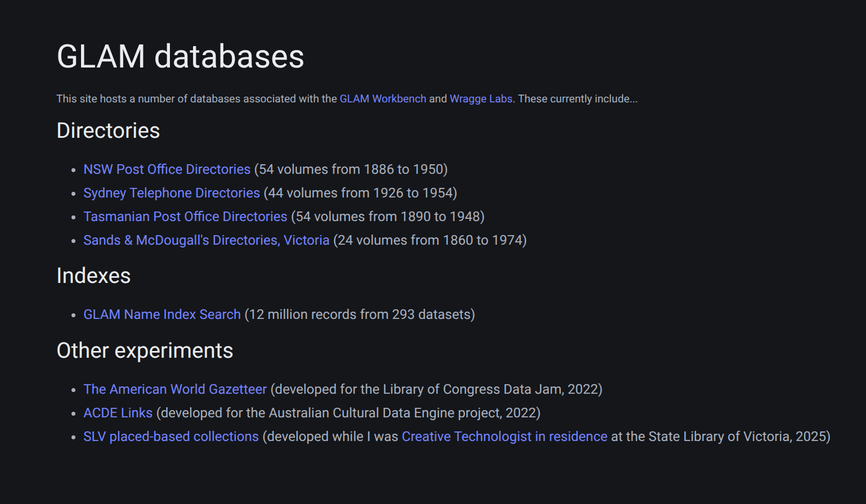Screen dimensions: 866x504
Task: Click text 'at the State Library of Victoria, 2025'
Action: point(719,436)
